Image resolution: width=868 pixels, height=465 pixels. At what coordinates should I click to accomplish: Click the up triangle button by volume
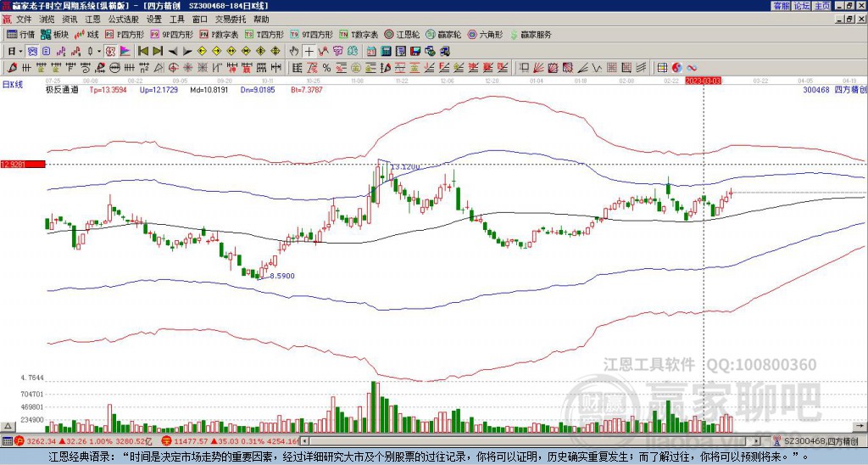point(8,426)
